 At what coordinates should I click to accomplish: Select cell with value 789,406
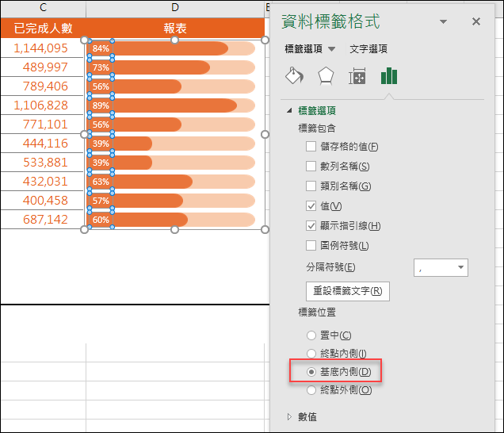click(42, 86)
